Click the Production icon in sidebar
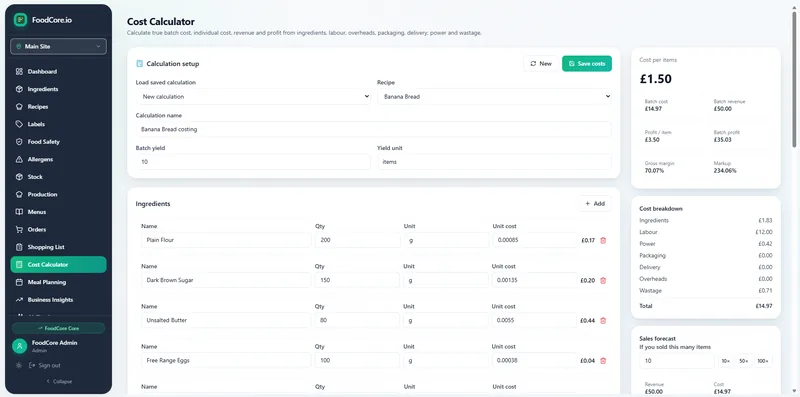This screenshot has height=397, width=800. pos(19,194)
